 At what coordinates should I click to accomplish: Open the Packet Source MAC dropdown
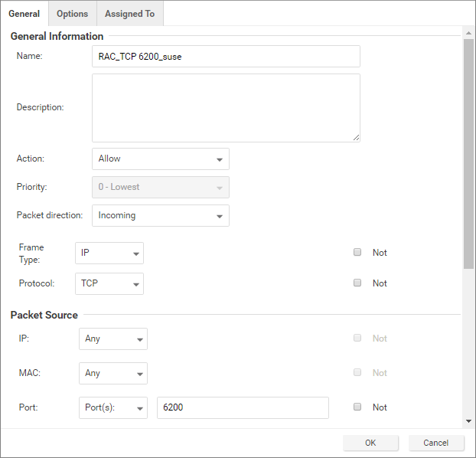click(x=112, y=374)
